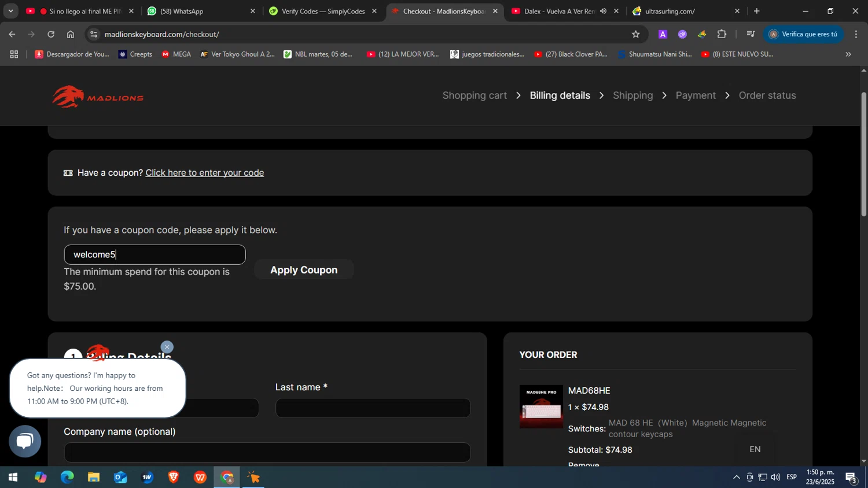Click the site info icon in address bar
Image resolution: width=868 pixels, height=488 pixels.
click(94, 34)
